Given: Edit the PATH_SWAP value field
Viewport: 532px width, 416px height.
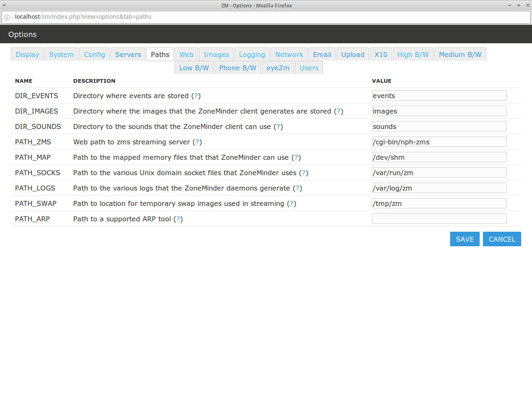Looking at the screenshot, I should [439, 203].
